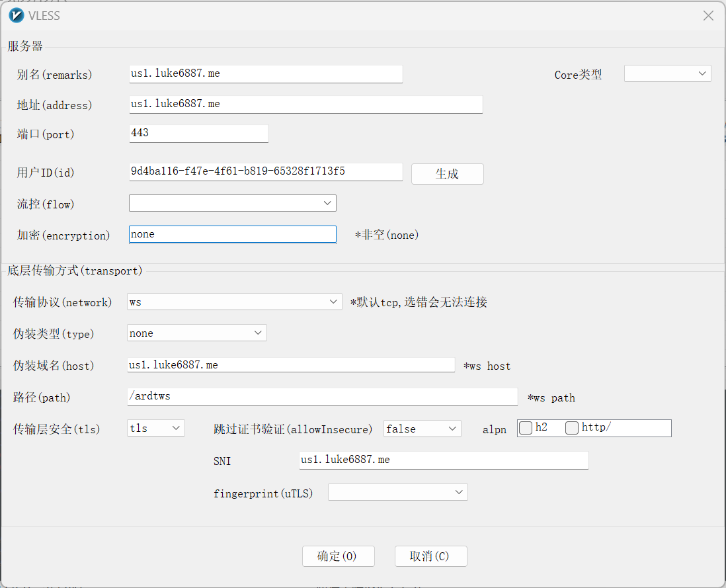Open the fingerprint(uTLS) dropdown
Screen dimensions: 726x588
[397, 492]
